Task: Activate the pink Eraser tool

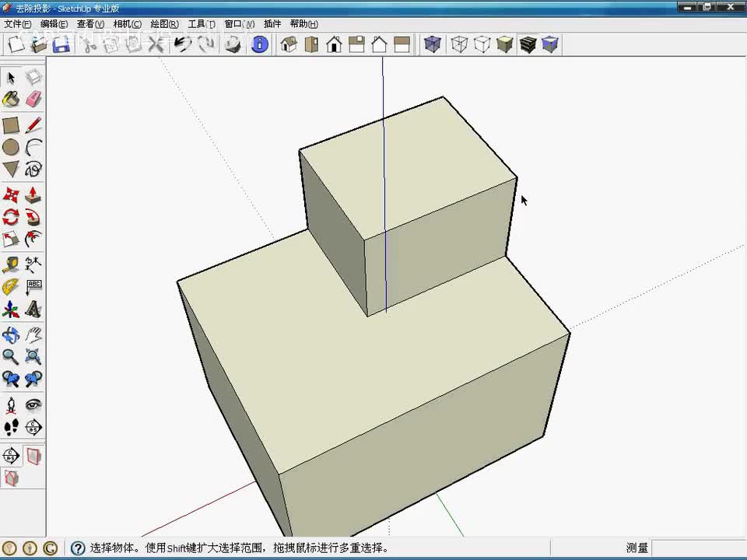Action: (x=33, y=99)
